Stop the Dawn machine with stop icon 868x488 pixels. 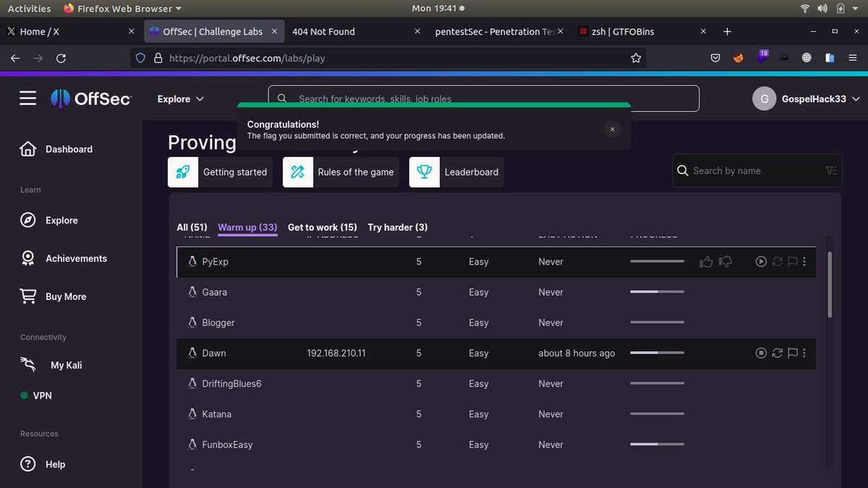point(761,353)
